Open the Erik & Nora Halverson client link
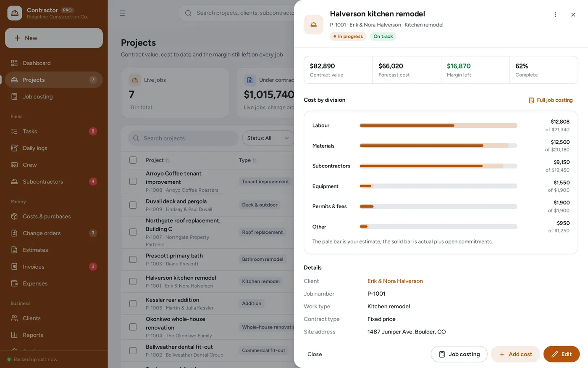The image size is (588, 368). pos(395,281)
